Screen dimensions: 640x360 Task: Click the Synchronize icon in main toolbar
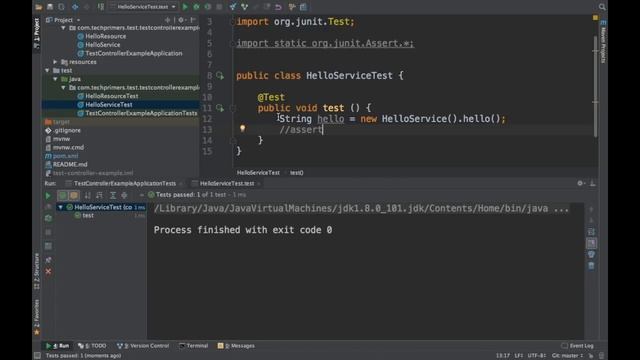coord(61,7)
